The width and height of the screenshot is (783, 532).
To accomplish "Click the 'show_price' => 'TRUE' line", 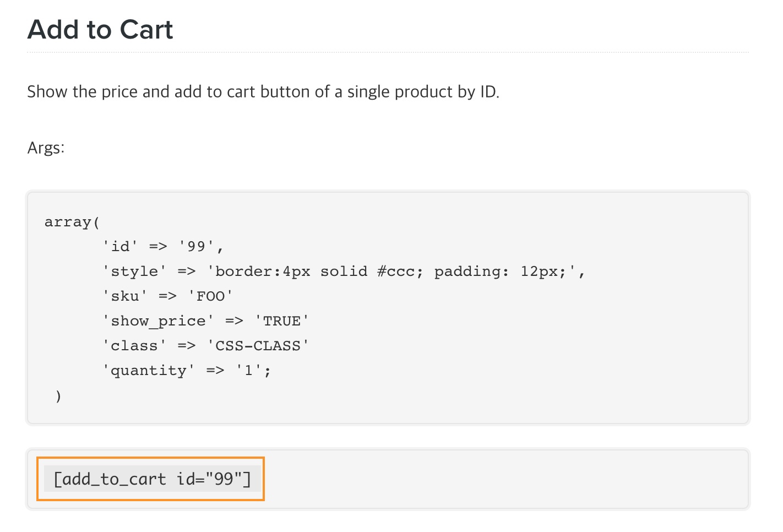I will pyautogui.click(x=205, y=321).
